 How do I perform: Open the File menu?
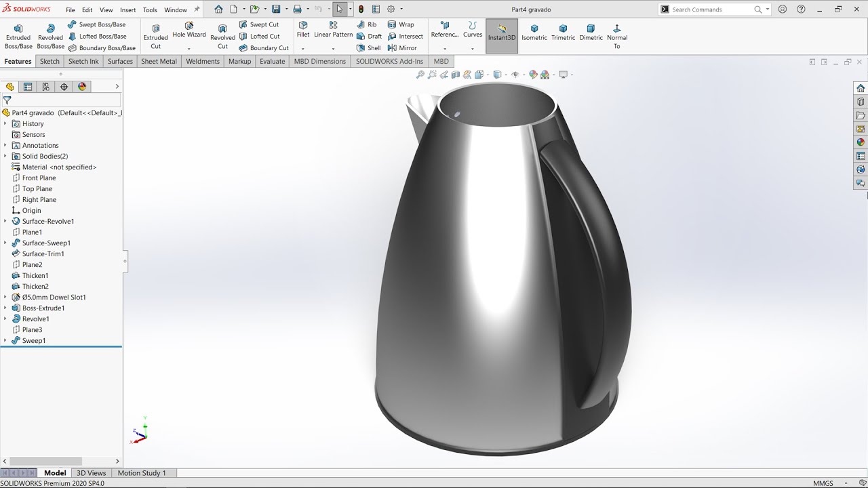pyautogui.click(x=70, y=10)
